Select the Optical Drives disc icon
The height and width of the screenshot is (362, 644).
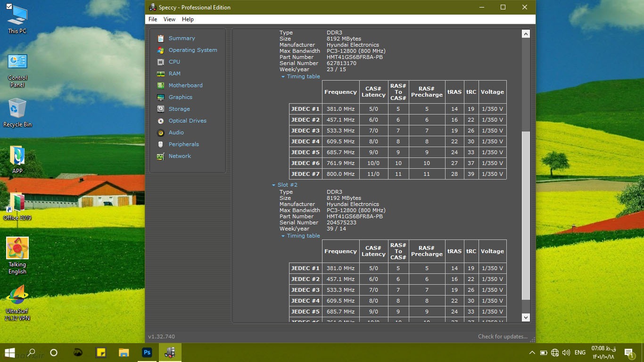point(161,121)
